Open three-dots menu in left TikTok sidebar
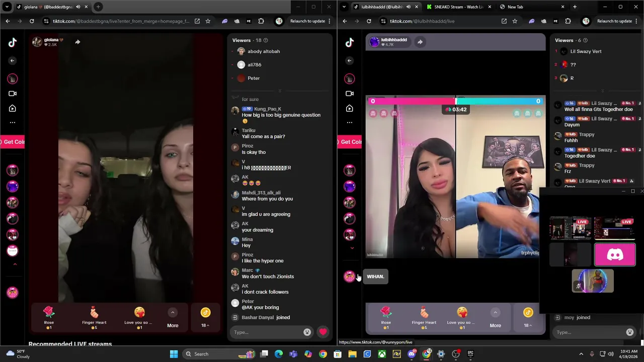The width and height of the screenshot is (644, 362). pyautogui.click(x=13, y=122)
